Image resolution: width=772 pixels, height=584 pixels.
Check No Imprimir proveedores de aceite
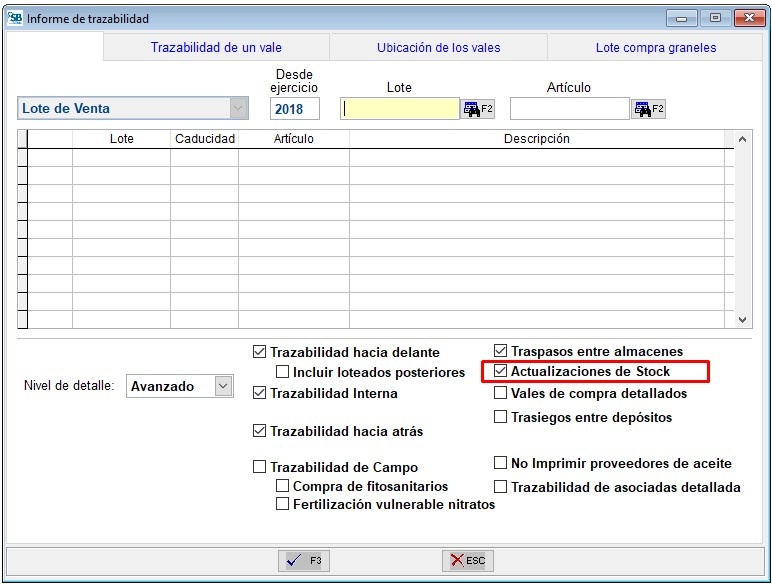(x=500, y=463)
